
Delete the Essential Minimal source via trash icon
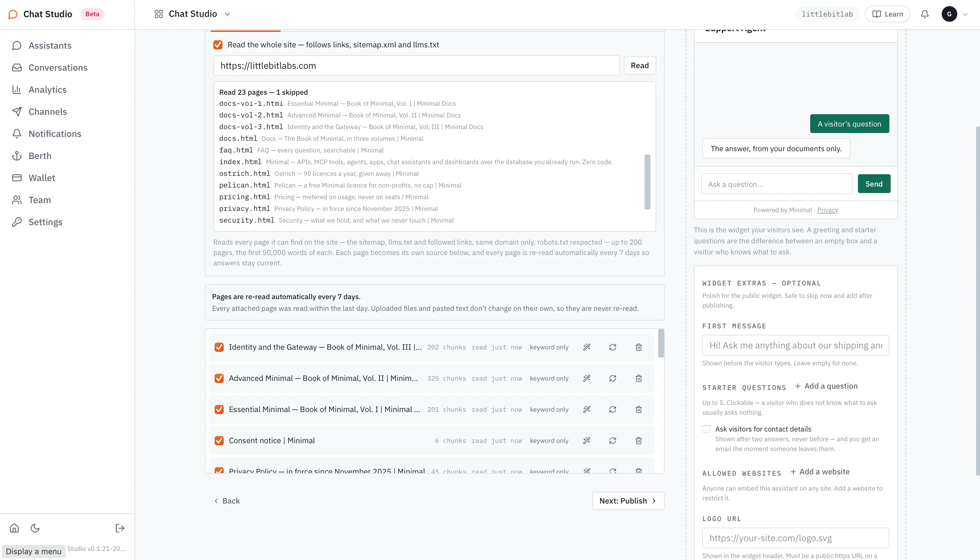click(639, 409)
